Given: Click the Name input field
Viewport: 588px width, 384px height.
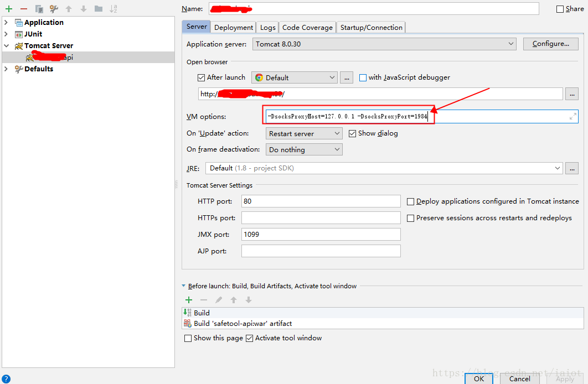Looking at the screenshot, I should (x=374, y=9).
